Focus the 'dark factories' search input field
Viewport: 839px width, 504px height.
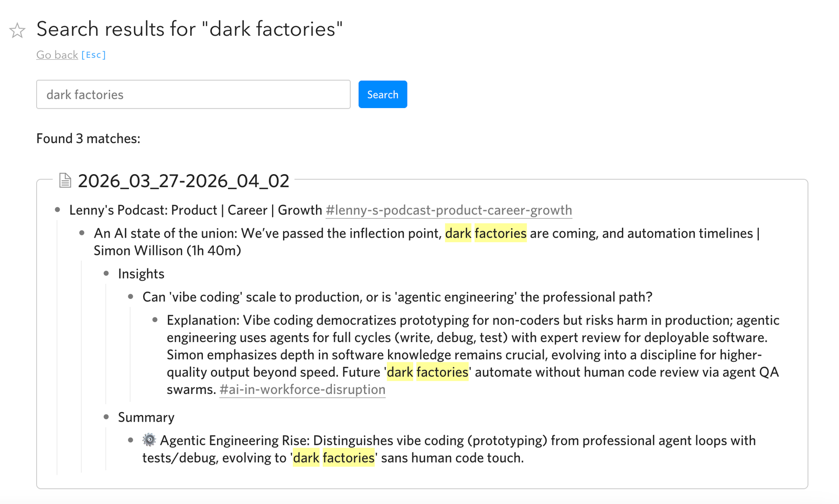(x=193, y=94)
